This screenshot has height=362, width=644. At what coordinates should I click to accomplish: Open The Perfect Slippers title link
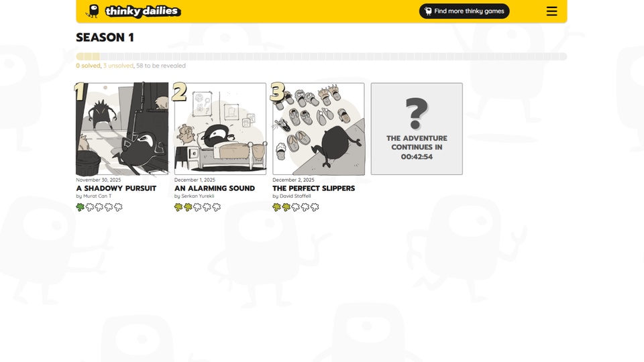pos(313,188)
